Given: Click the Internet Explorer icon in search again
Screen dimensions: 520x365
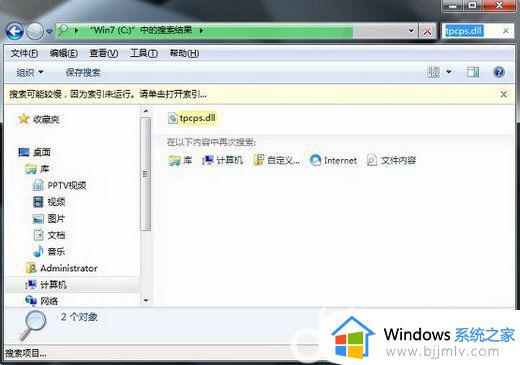Looking at the screenshot, I should point(315,160).
